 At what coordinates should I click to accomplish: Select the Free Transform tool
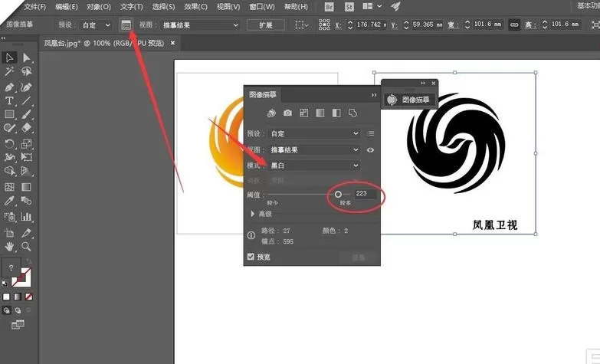[x=26, y=157]
